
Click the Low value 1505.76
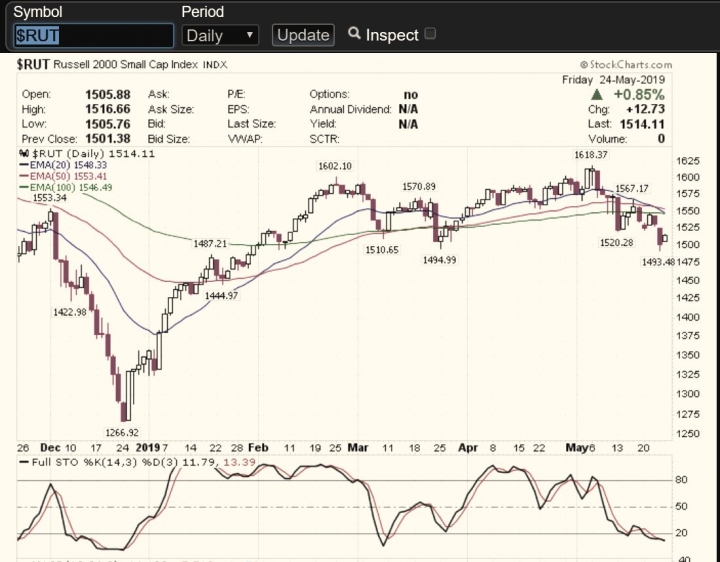pyautogui.click(x=108, y=124)
